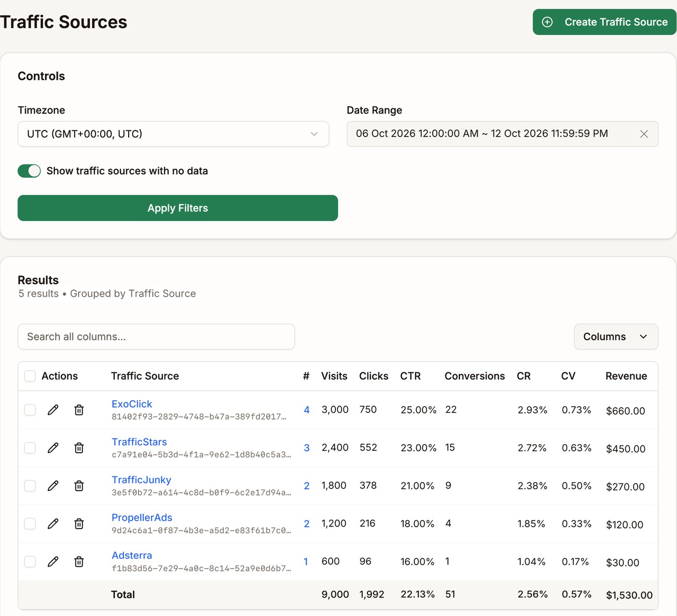
Task: Click the campaign count 3 for TrafficStars
Action: tap(307, 448)
